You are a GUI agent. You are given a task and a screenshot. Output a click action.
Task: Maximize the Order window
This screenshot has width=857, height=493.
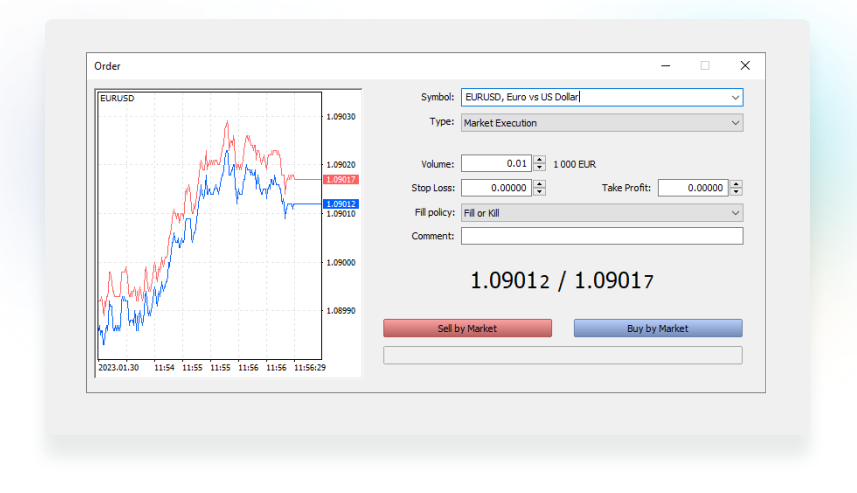tap(705, 66)
